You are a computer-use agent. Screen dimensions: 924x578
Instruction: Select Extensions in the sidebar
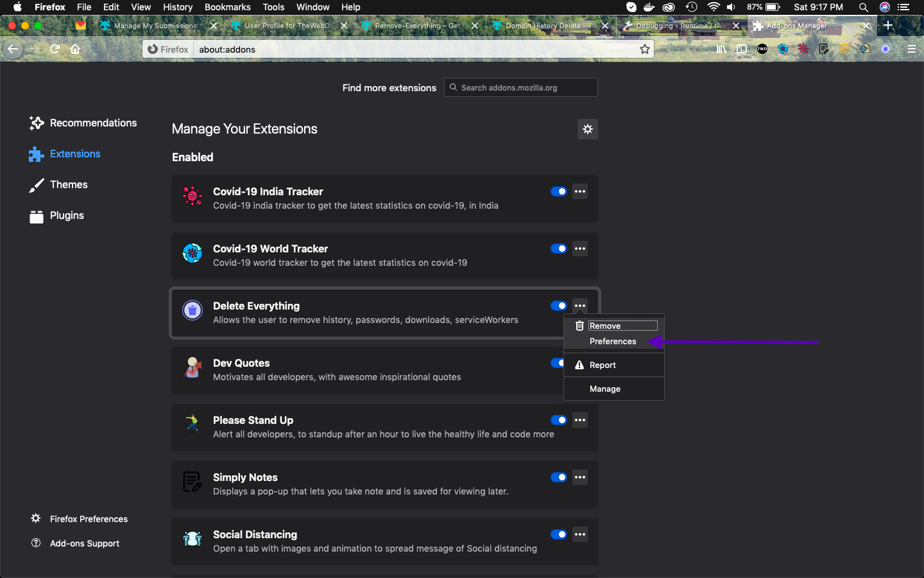[64, 153]
